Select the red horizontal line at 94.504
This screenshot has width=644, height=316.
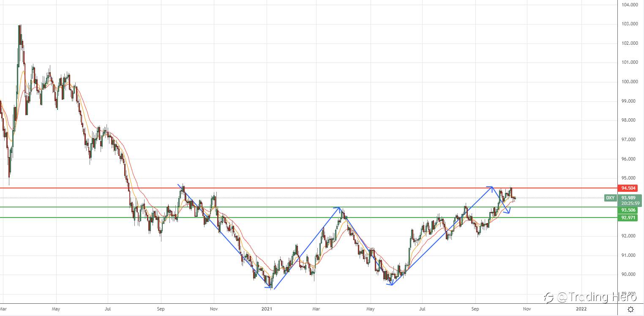click(x=308, y=188)
